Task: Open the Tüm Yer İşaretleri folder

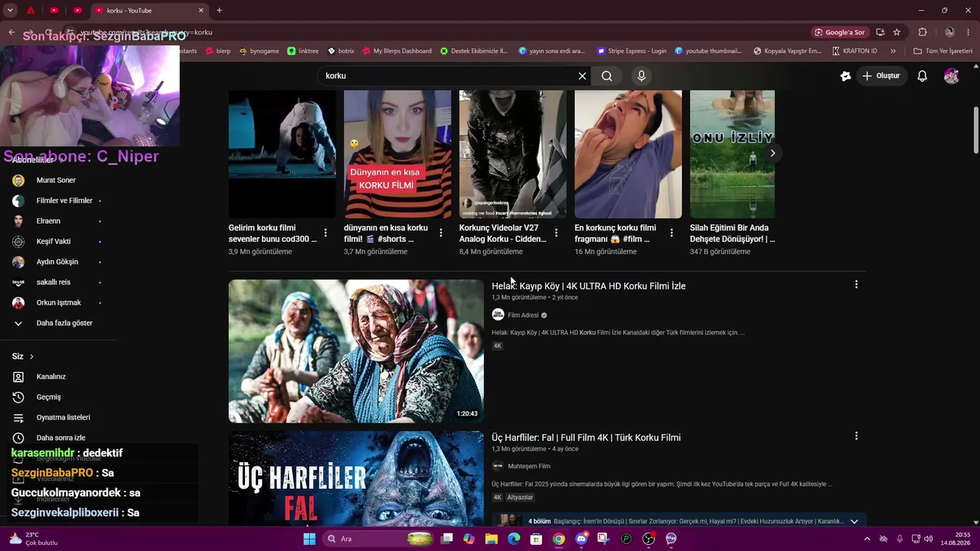Action: pyautogui.click(x=942, y=51)
